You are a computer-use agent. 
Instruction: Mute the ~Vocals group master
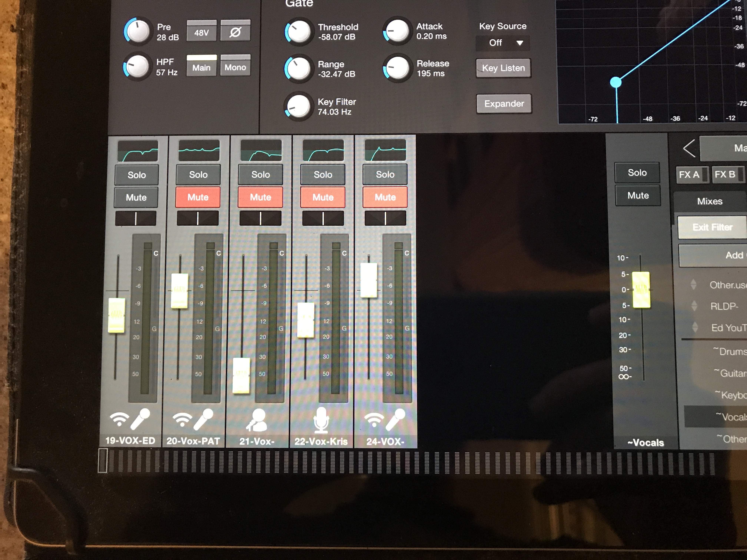[x=638, y=195]
